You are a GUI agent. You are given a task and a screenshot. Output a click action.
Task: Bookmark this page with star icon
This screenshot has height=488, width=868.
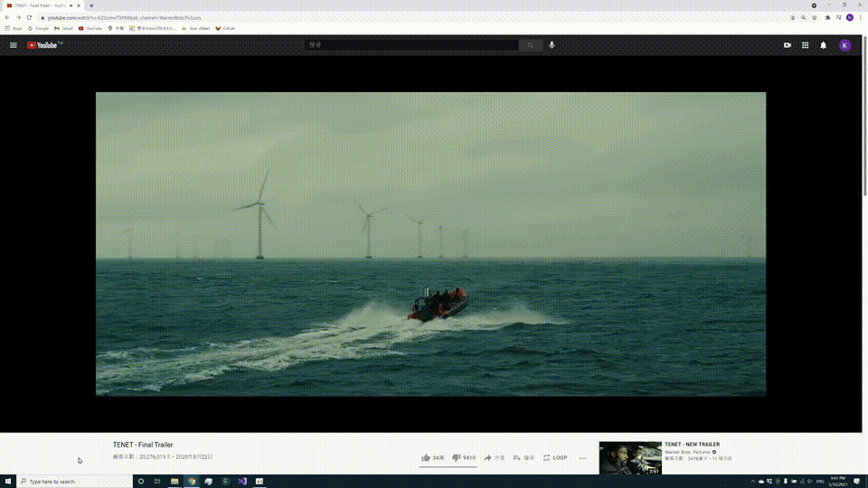(x=815, y=18)
